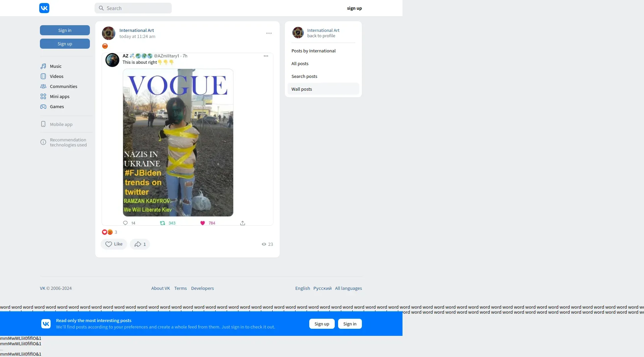Click the VK logo in the blue banner
This screenshot has width=644, height=357.
click(x=46, y=324)
